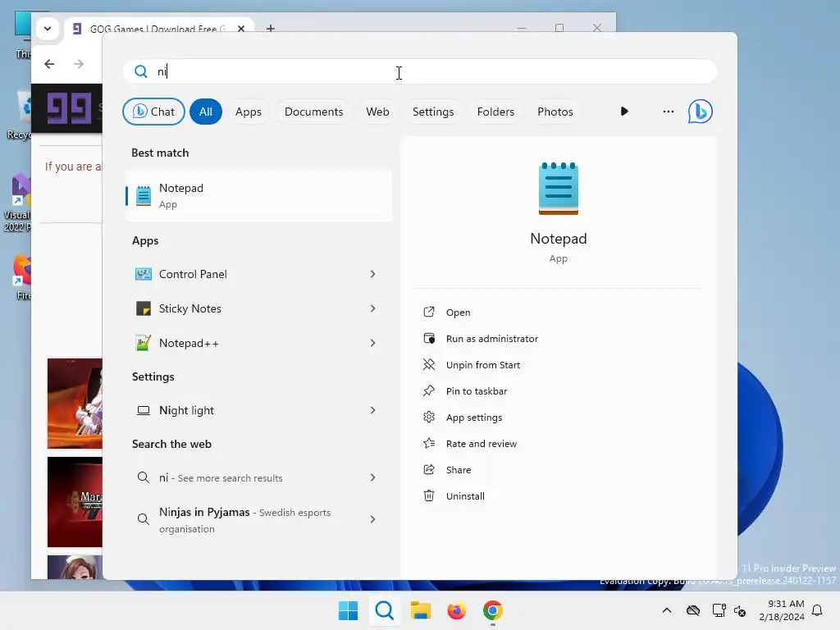Click the magnifier icon in the search box
This screenshot has width=840, height=630.
140,71
